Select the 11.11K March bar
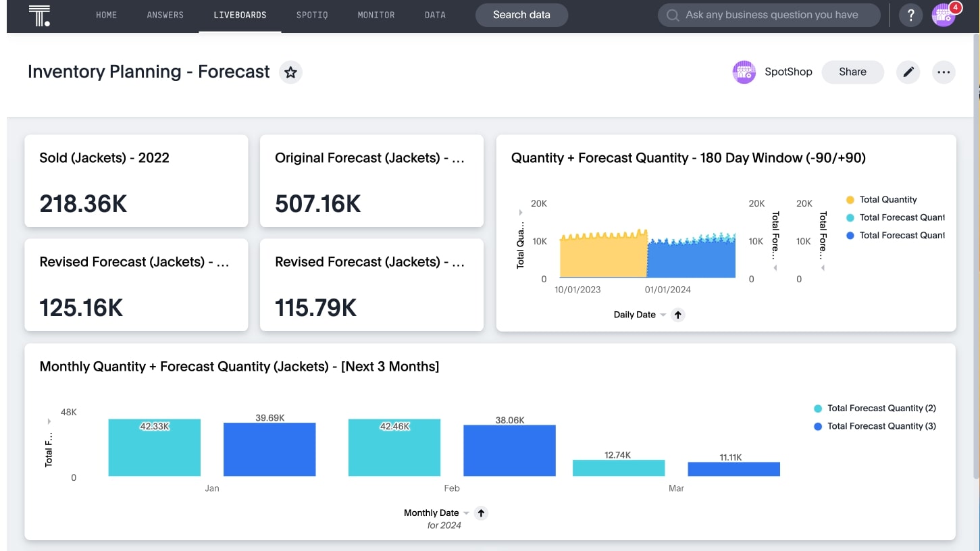980x551 pixels. tap(733, 469)
